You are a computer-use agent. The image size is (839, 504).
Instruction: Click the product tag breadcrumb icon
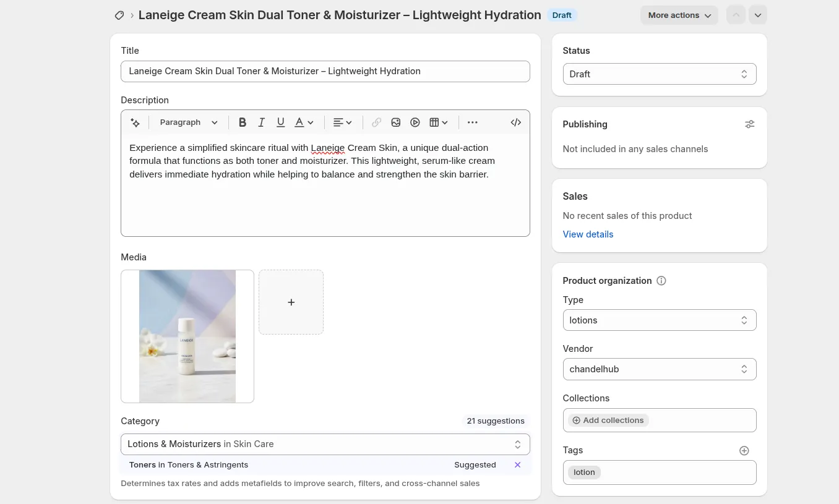click(x=119, y=15)
